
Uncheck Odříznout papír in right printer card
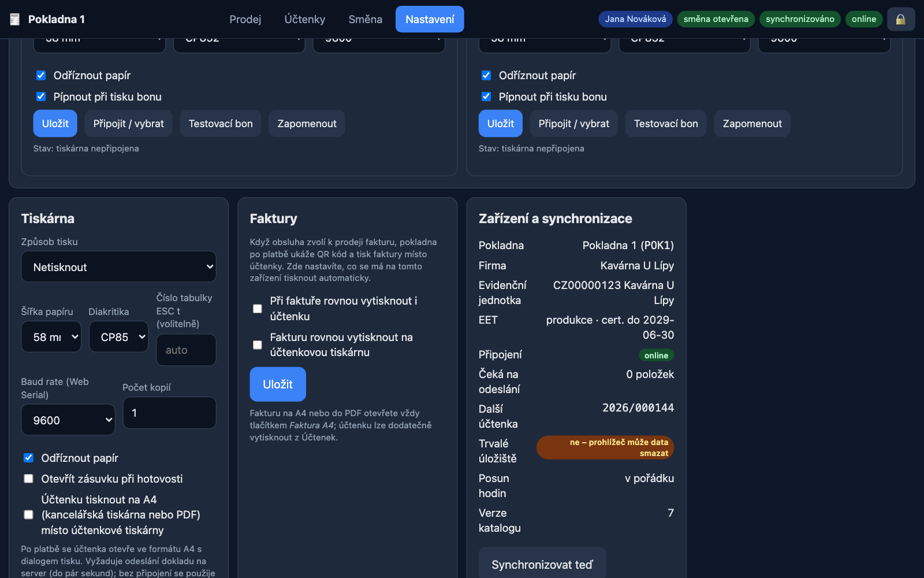click(486, 75)
